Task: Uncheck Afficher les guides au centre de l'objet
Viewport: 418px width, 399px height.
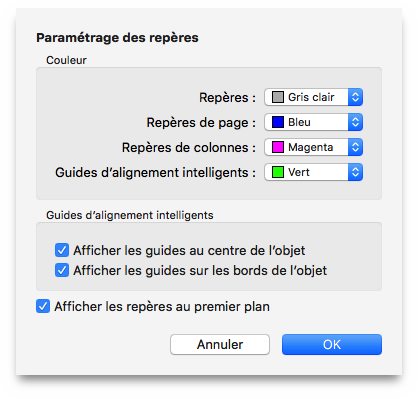Action: 62,250
